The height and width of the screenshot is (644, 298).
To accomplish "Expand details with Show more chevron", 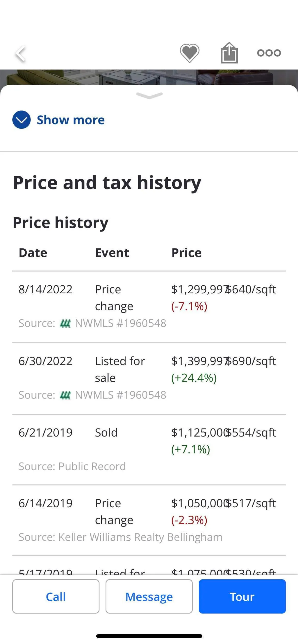I will tap(22, 120).
